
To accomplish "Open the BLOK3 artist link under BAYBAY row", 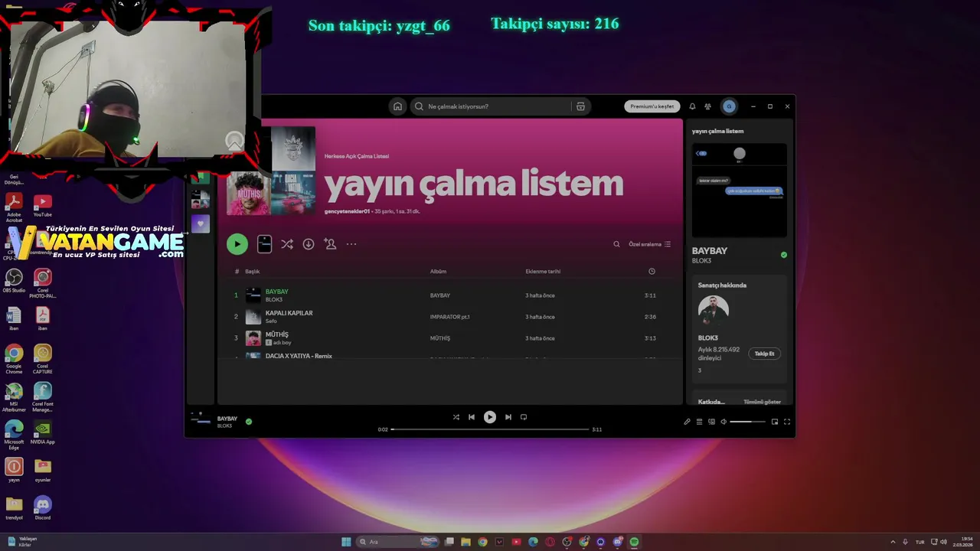I will 273,300.
